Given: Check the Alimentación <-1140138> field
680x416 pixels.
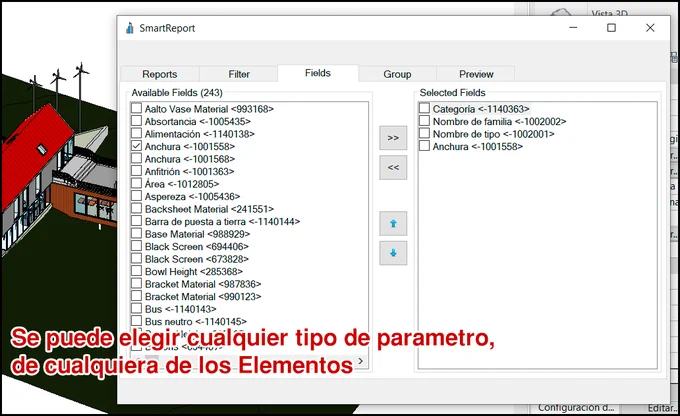Looking at the screenshot, I should pyautogui.click(x=136, y=133).
